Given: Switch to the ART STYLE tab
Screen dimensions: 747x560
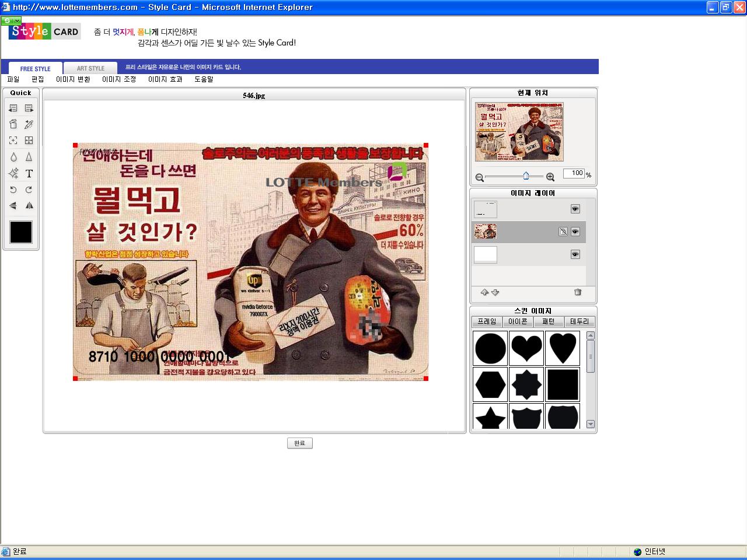Looking at the screenshot, I should [90, 68].
